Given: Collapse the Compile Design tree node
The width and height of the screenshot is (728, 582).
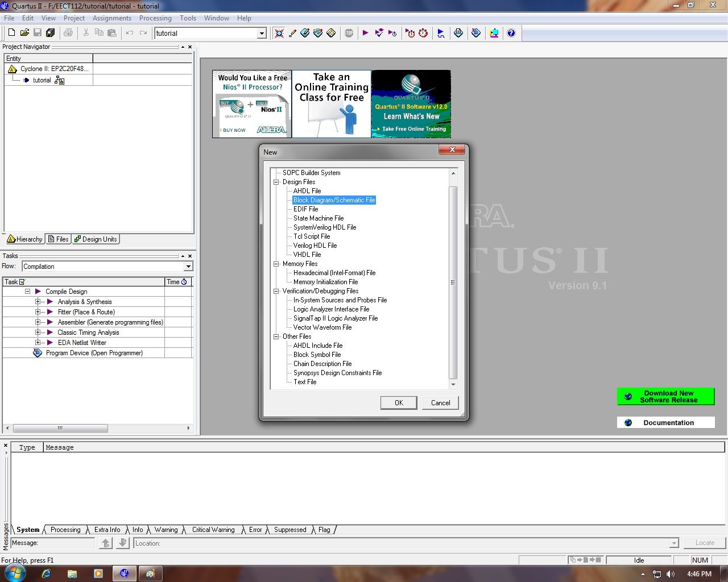Looking at the screenshot, I should click(x=27, y=291).
